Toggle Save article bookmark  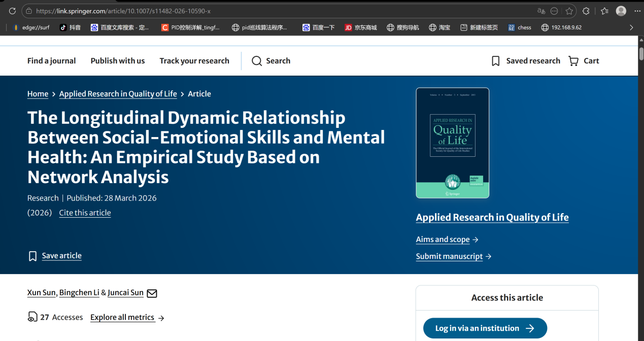[32, 256]
